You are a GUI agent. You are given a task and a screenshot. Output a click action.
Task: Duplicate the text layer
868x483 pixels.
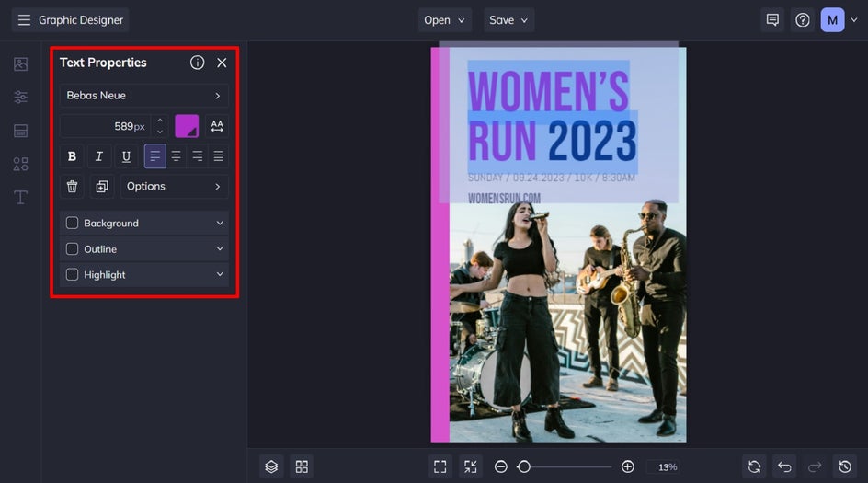tap(102, 186)
